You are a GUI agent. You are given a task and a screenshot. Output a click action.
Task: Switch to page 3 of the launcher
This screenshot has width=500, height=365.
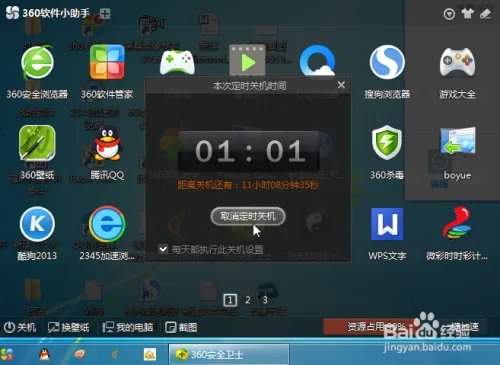tap(265, 300)
